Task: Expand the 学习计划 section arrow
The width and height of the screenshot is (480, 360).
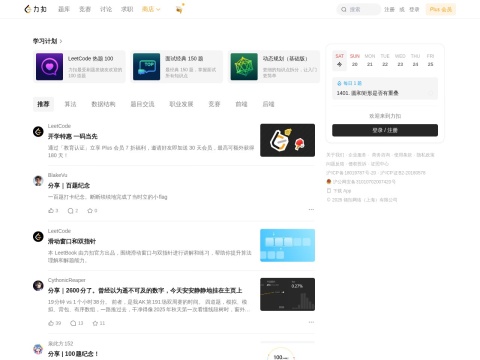Action: [x=61, y=41]
